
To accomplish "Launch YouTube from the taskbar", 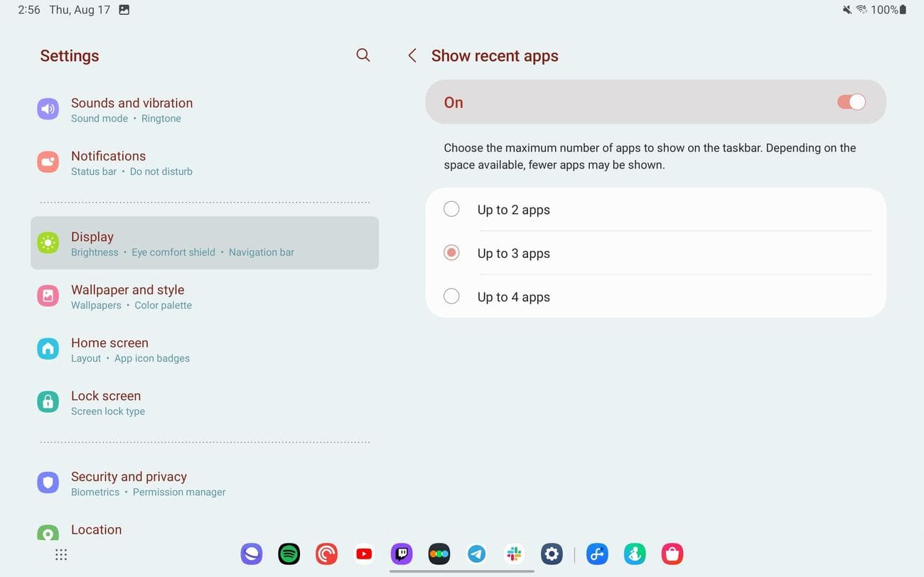I will (x=364, y=554).
